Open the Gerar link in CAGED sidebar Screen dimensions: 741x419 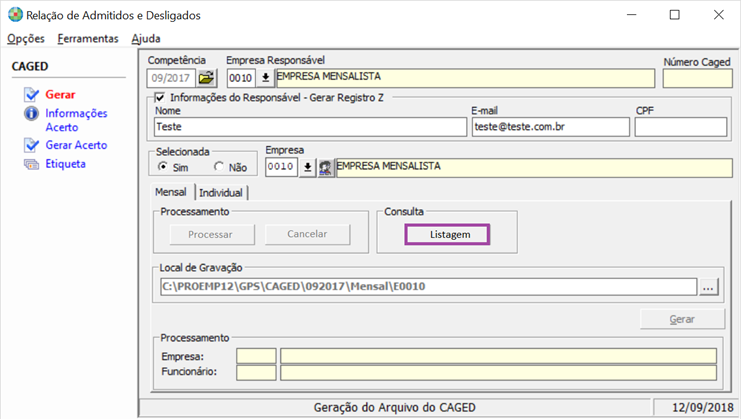click(60, 94)
